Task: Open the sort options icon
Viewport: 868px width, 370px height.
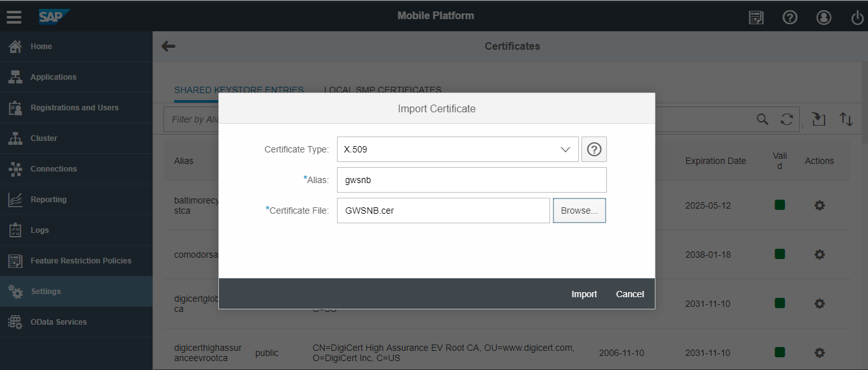Action: pos(846,119)
